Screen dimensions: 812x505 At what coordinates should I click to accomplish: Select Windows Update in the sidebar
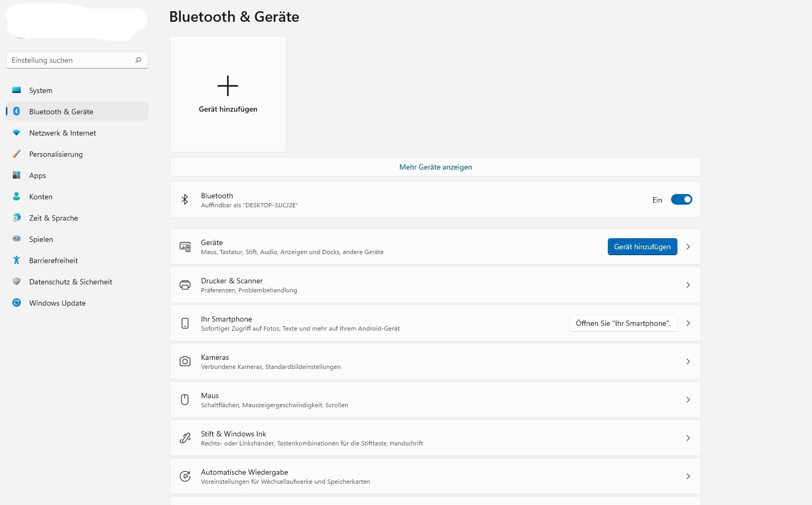(x=57, y=303)
